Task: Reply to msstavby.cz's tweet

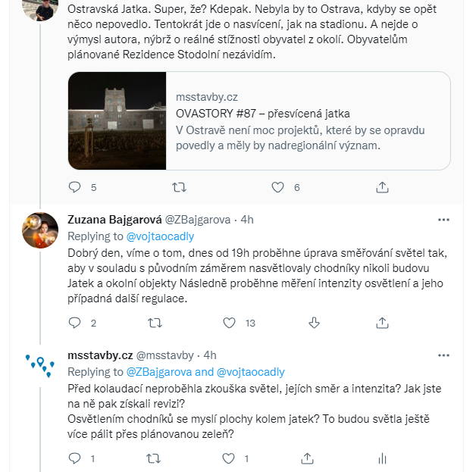Action: tap(75, 458)
